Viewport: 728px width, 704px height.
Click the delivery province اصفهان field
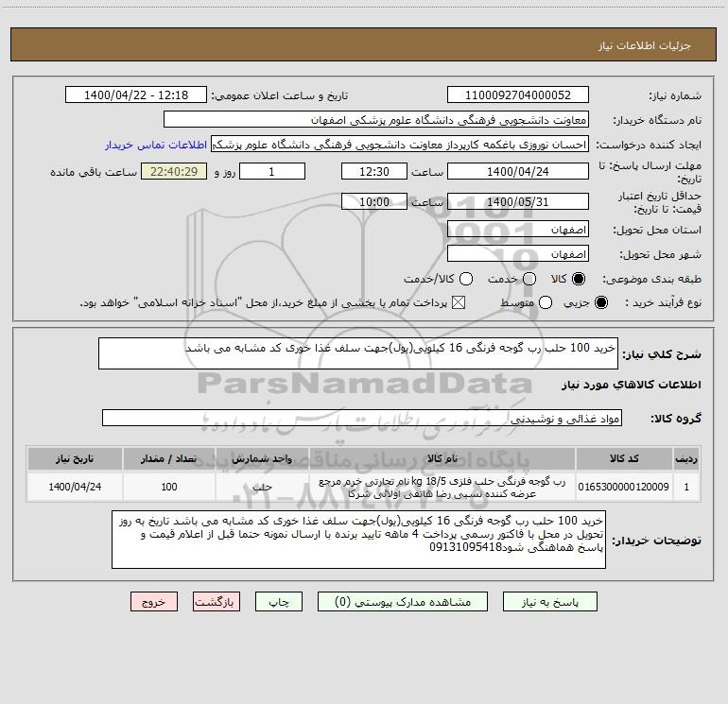pyautogui.click(x=518, y=230)
